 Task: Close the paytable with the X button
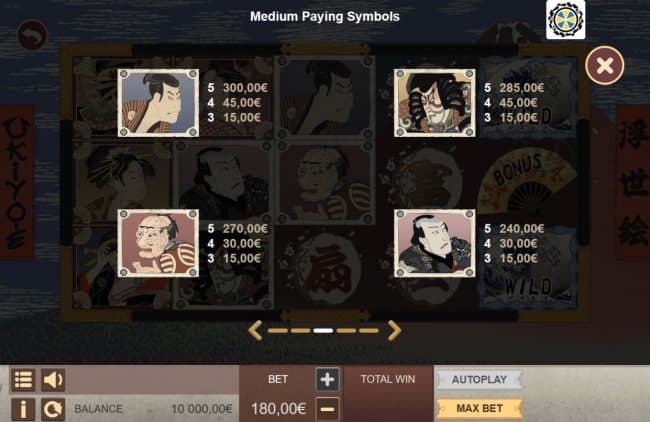pyautogui.click(x=605, y=65)
